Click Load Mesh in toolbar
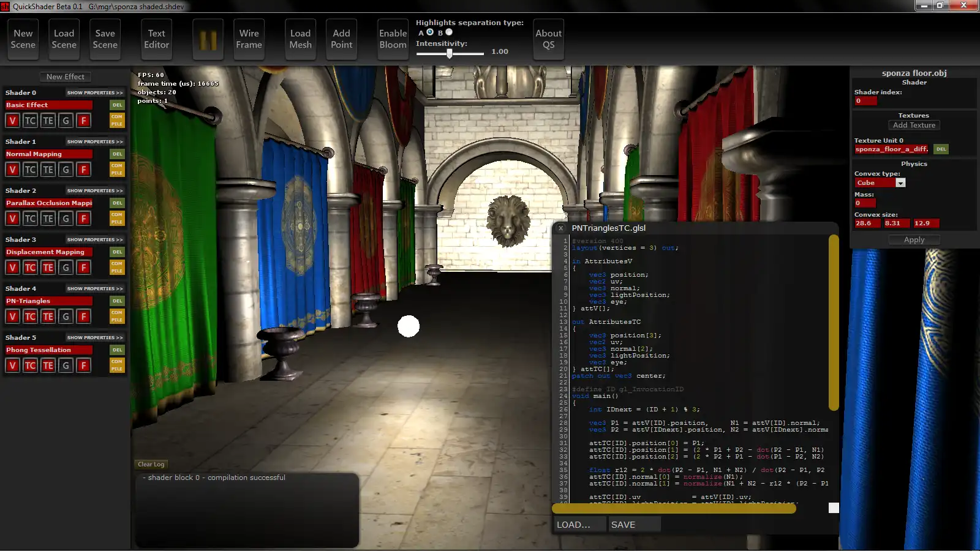 [301, 39]
